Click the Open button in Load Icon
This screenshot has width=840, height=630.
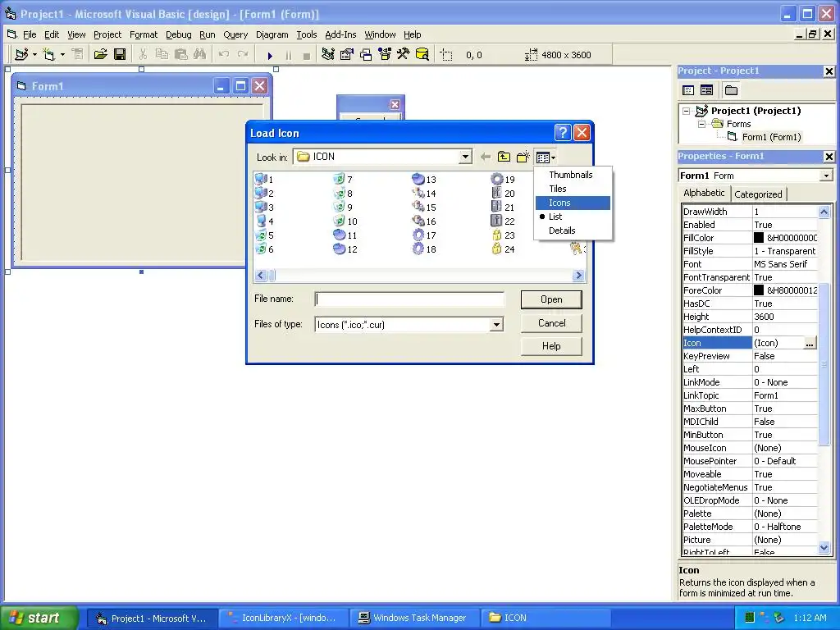(551, 299)
